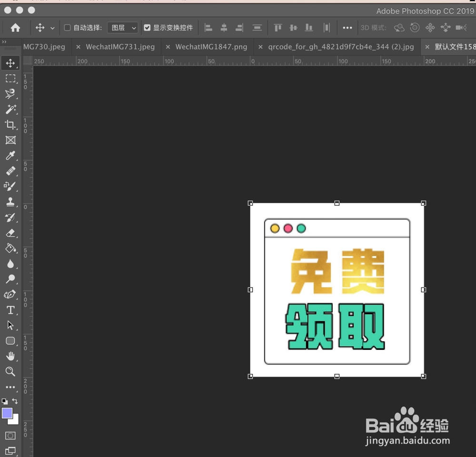Open the background color picker
476x457 pixels.
[x=15, y=420]
